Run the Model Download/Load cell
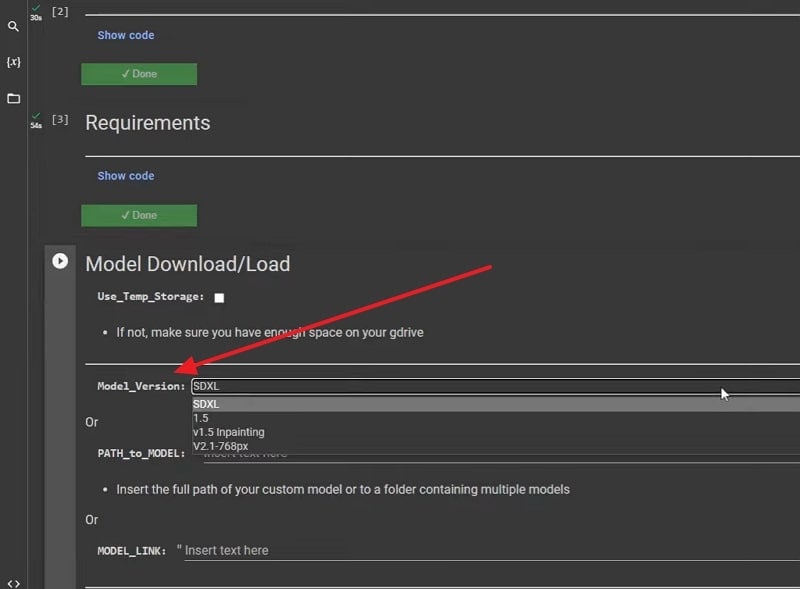Viewport: 800px width, 589px height. [60, 261]
